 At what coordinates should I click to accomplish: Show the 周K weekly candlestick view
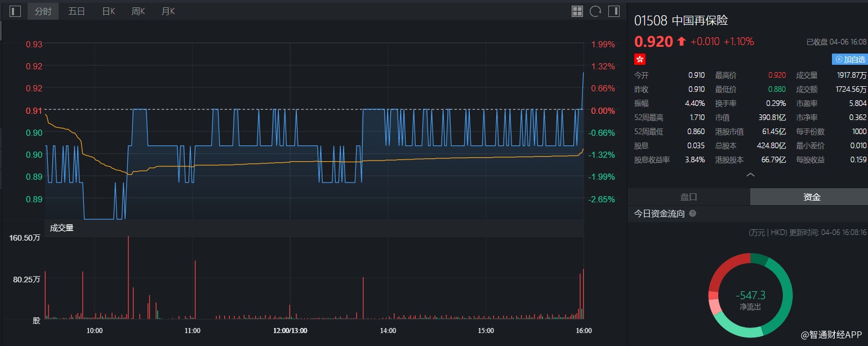click(x=138, y=11)
